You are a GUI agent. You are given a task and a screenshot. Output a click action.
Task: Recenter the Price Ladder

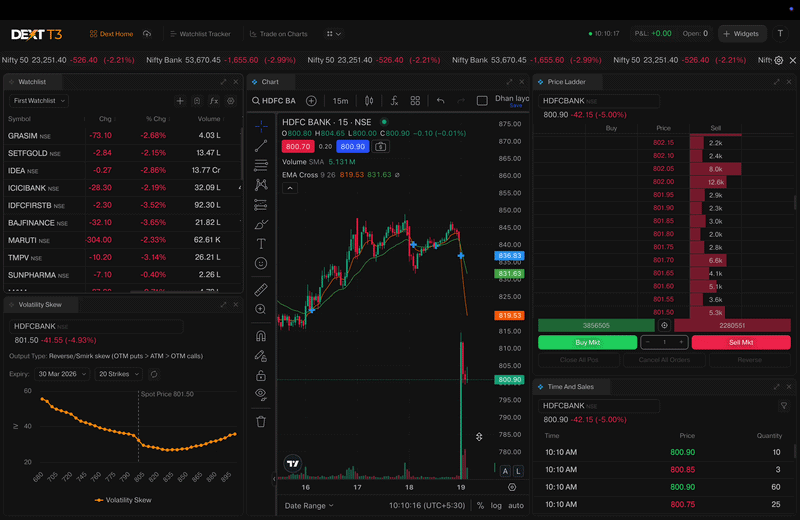[x=664, y=325]
